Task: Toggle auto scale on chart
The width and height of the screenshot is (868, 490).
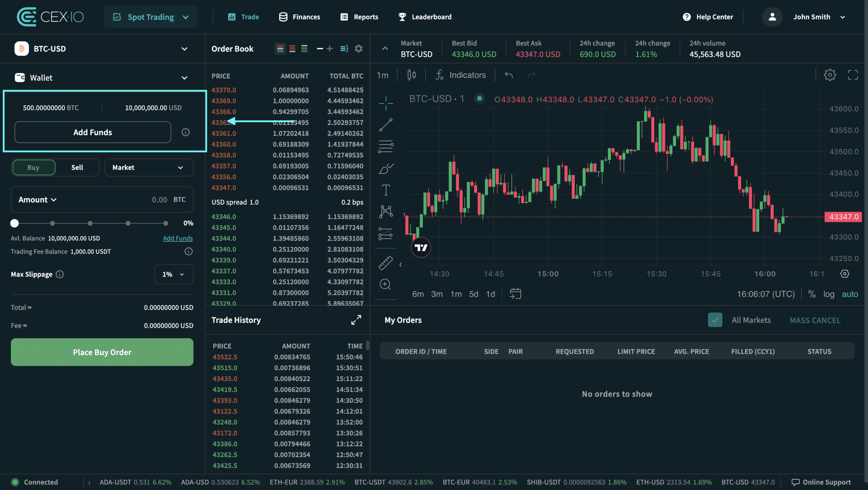Action: pyautogui.click(x=850, y=294)
